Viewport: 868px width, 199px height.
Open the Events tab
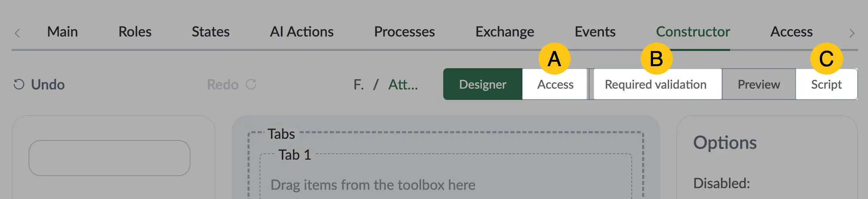pos(595,32)
